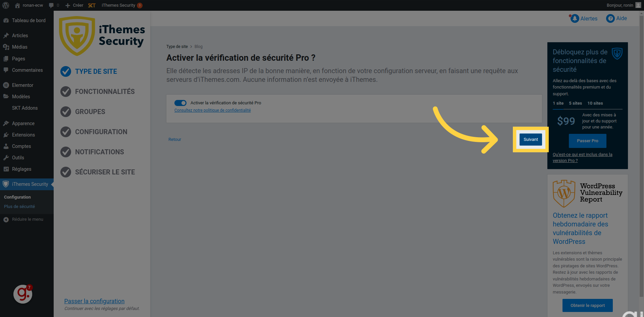The height and width of the screenshot is (317, 644).
Task: Select the CONFIGURATION step checkmark
Action: [x=66, y=132]
